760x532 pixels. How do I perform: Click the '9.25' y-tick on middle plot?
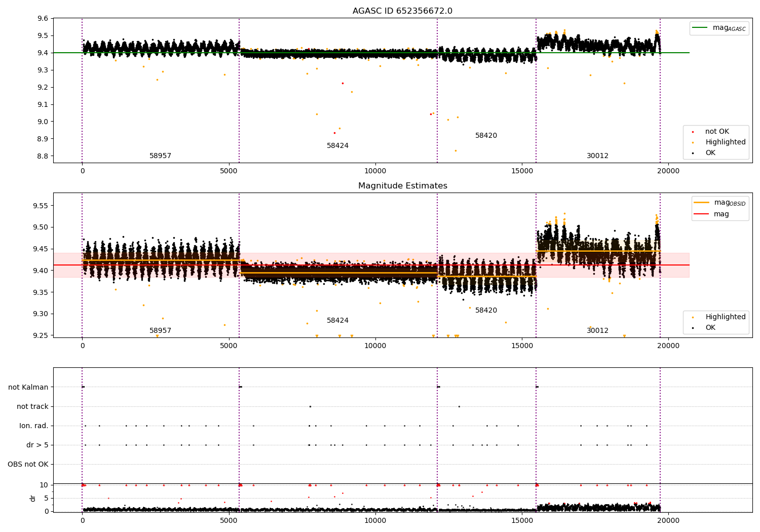(41, 336)
